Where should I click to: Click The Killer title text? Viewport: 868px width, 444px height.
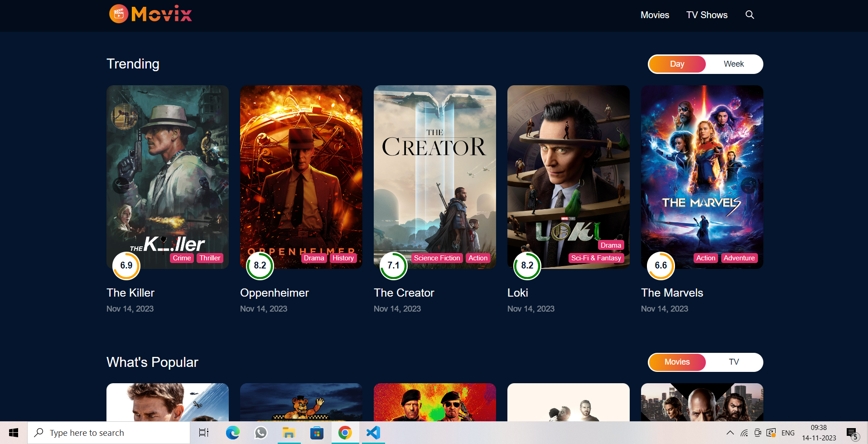[x=130, y=293]
